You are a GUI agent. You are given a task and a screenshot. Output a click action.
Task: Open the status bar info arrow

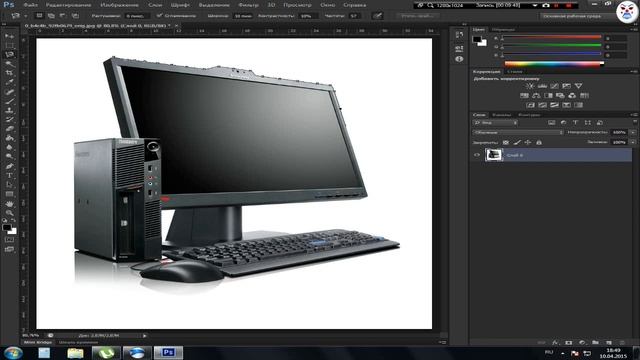point(144,336)
